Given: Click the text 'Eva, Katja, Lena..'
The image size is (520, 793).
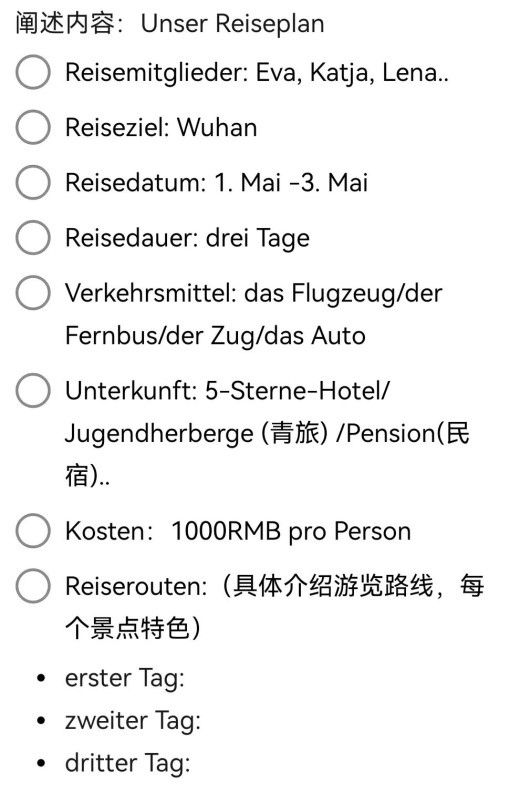Looking at the screenshot, I should [352, 73].
